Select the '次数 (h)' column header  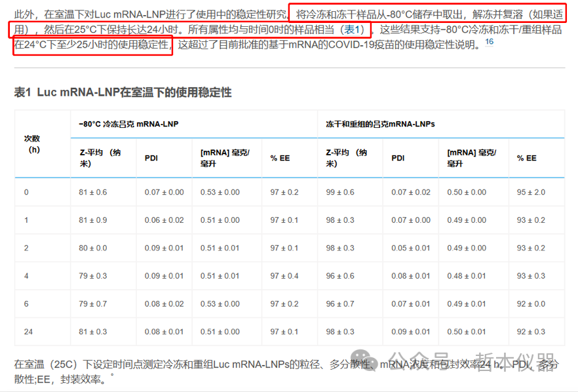click(x=32, y=144)
